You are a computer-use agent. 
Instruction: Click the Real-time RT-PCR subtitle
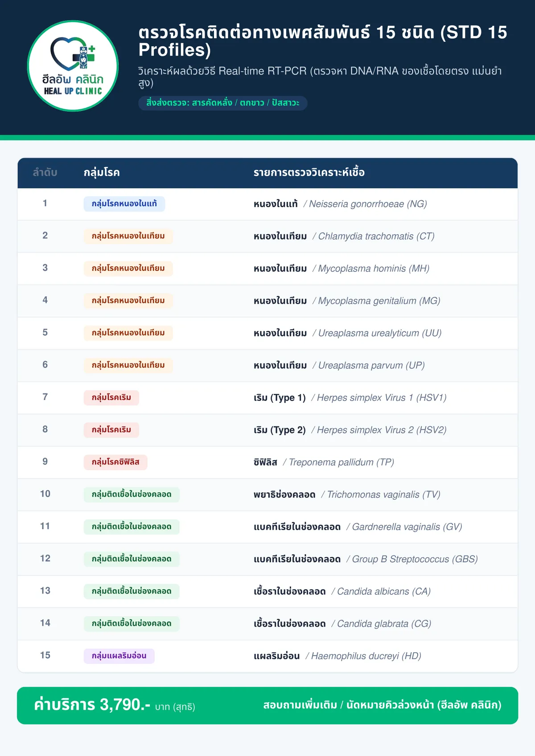pos(320,77)
